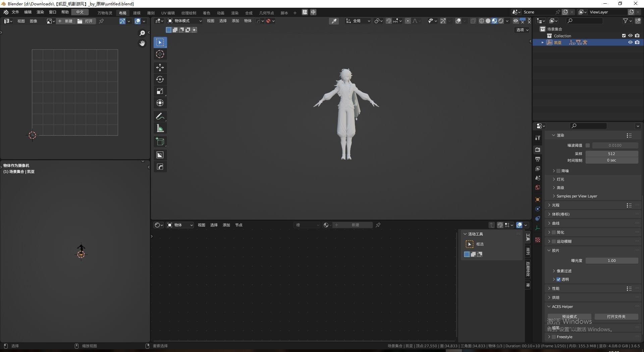644x352 pixels.
Task: Open the 编辑 menu
Action: 28,12
